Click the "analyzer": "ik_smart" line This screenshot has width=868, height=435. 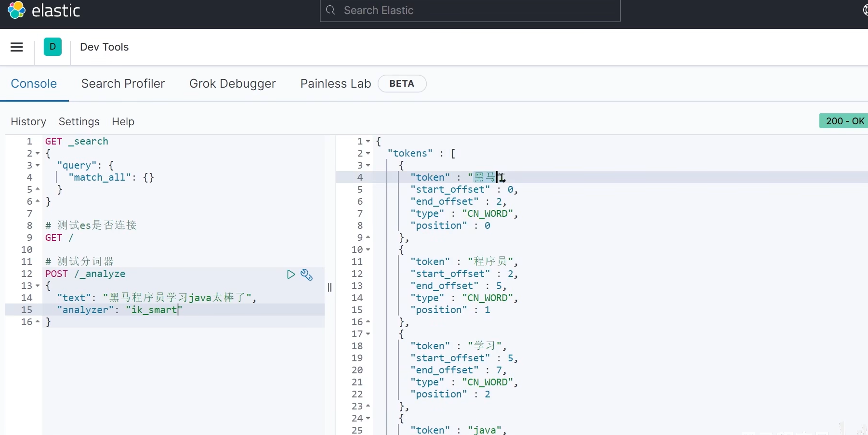[119, 310]
